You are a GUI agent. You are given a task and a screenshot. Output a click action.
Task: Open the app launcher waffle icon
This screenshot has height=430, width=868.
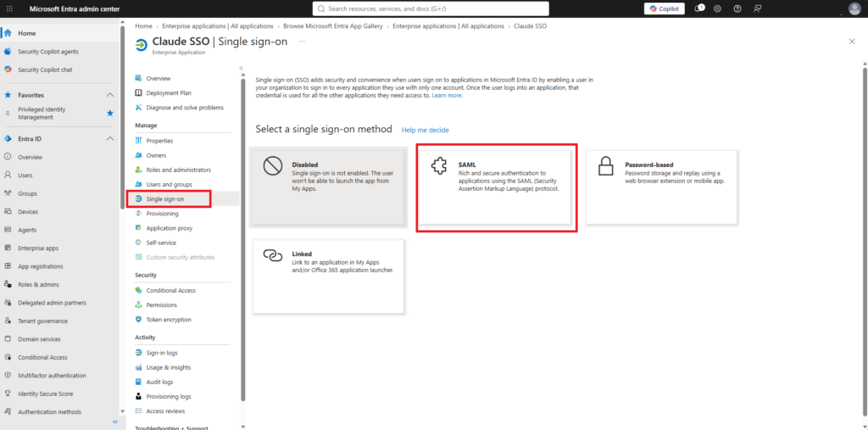(9, 8)
